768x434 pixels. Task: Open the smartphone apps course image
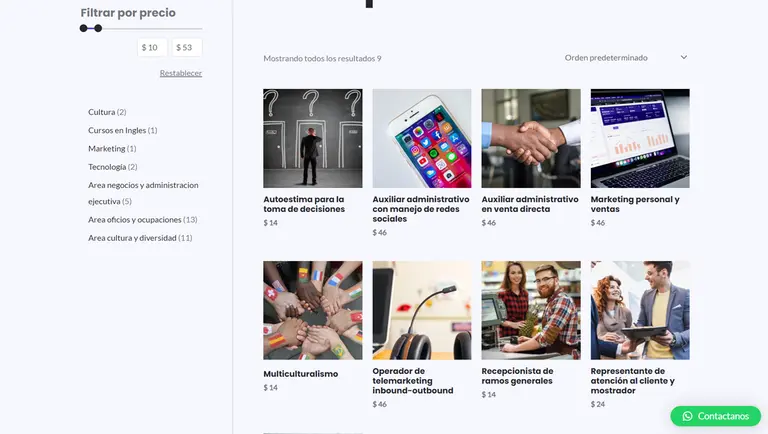click(x=421, y=138)
